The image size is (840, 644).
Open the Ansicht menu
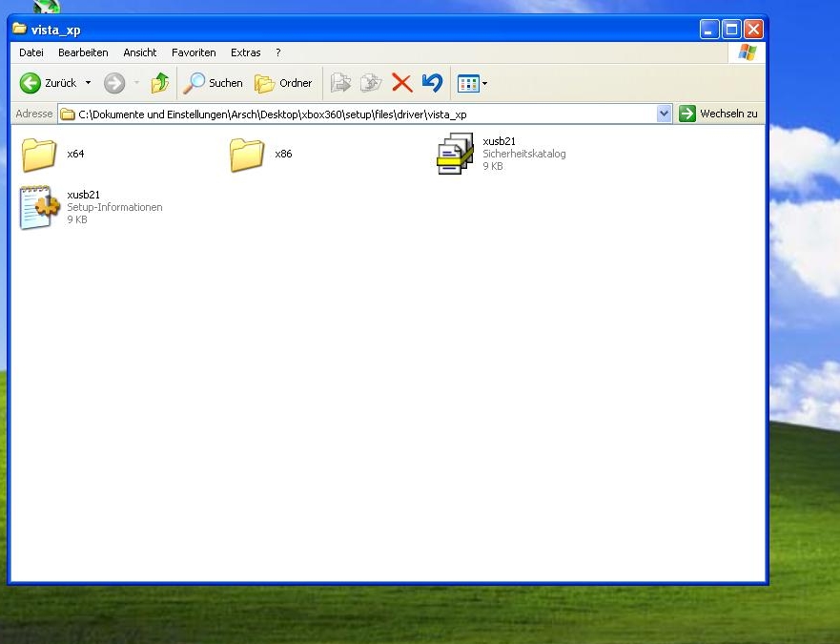[140, 52]
